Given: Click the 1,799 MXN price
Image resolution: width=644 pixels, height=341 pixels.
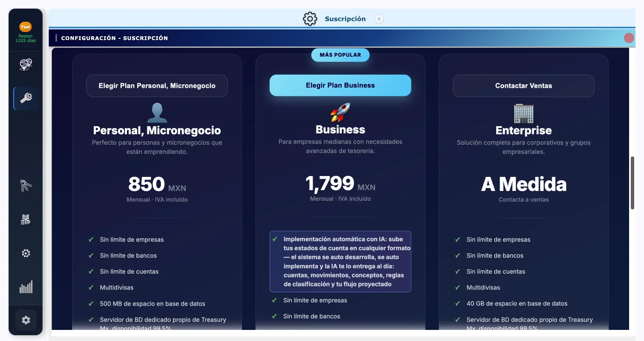Looking at the screenshot, I should pos(340,184).
